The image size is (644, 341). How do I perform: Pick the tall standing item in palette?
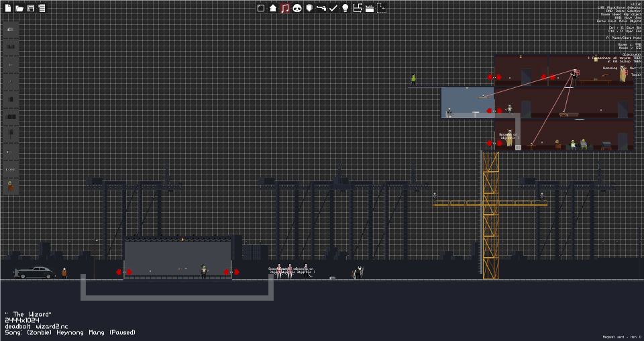point(11,134)
